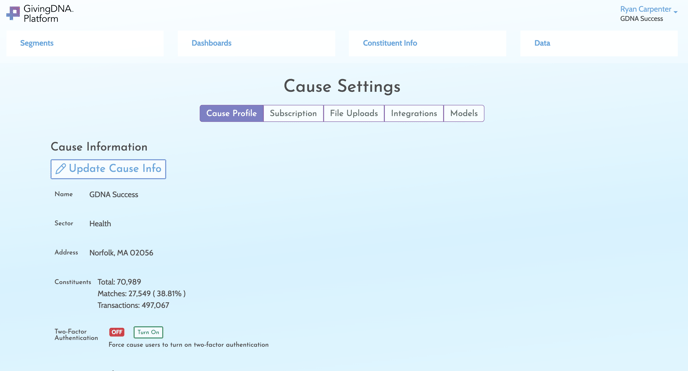
Task: Go to the Models tab
Action: pos(464,113)
